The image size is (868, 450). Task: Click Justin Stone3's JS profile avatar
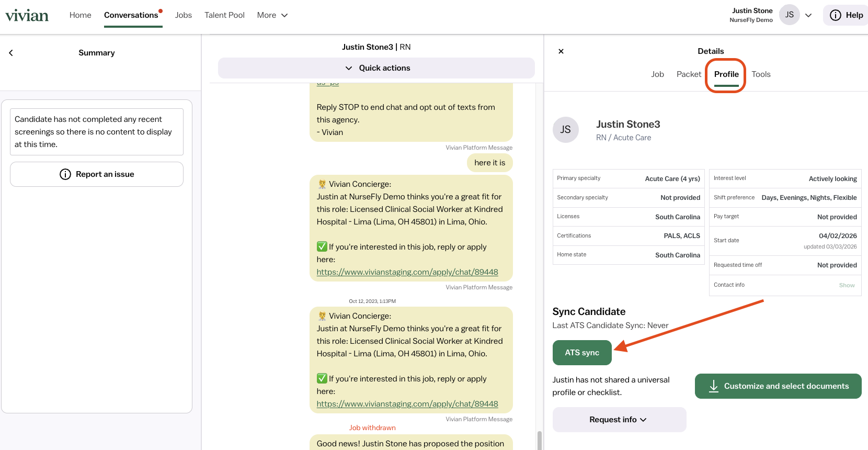click(x=566, y=130)
